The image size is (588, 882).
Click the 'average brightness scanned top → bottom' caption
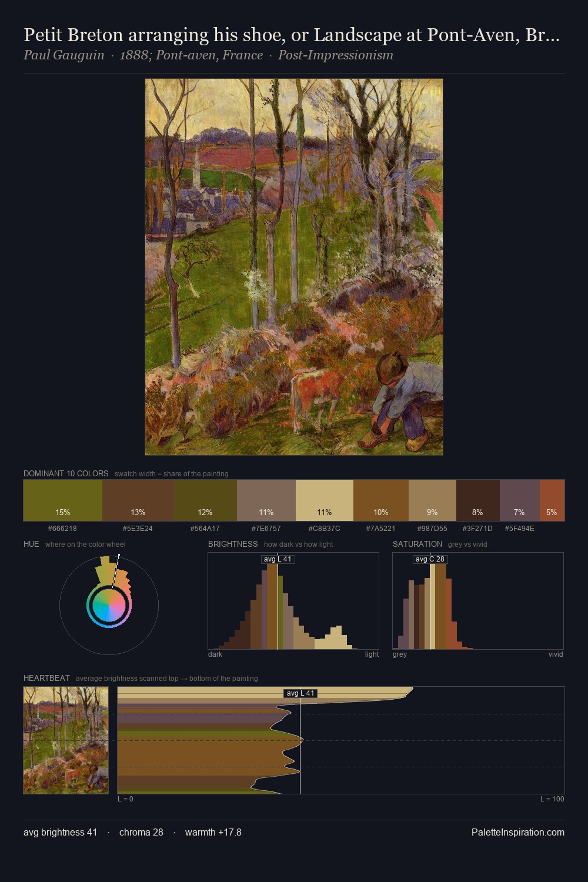click(x=167, y=679)
